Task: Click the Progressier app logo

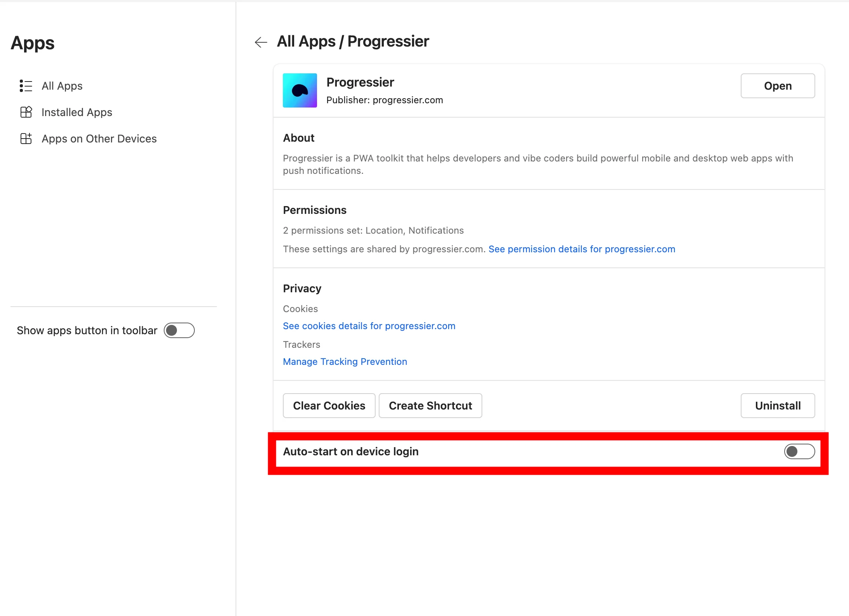Action: (300, 90)
